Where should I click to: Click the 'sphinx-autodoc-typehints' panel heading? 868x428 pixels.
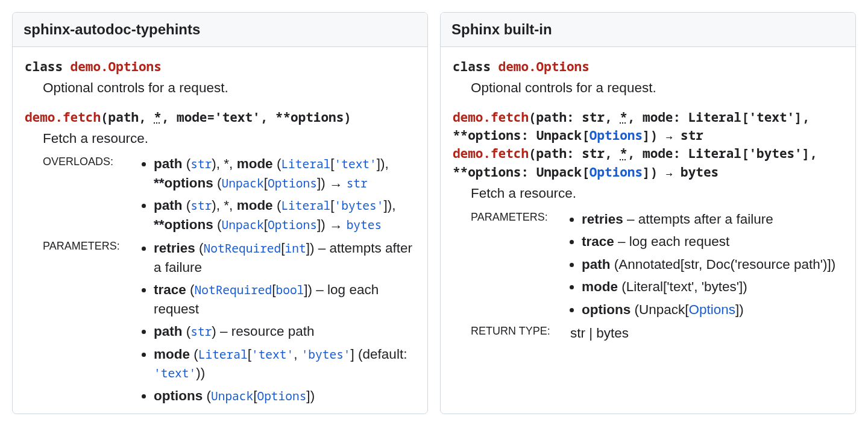(x=112, y=30)
